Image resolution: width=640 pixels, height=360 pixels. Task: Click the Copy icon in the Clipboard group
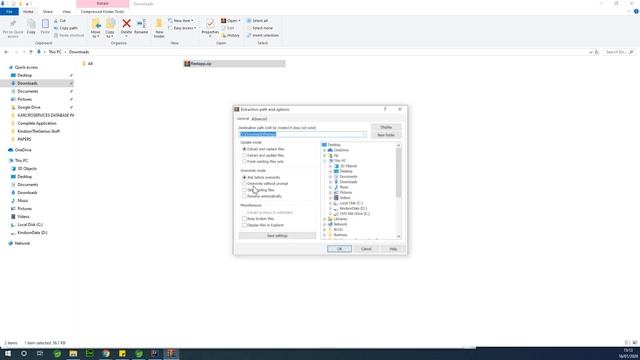[x=31, y=25]
